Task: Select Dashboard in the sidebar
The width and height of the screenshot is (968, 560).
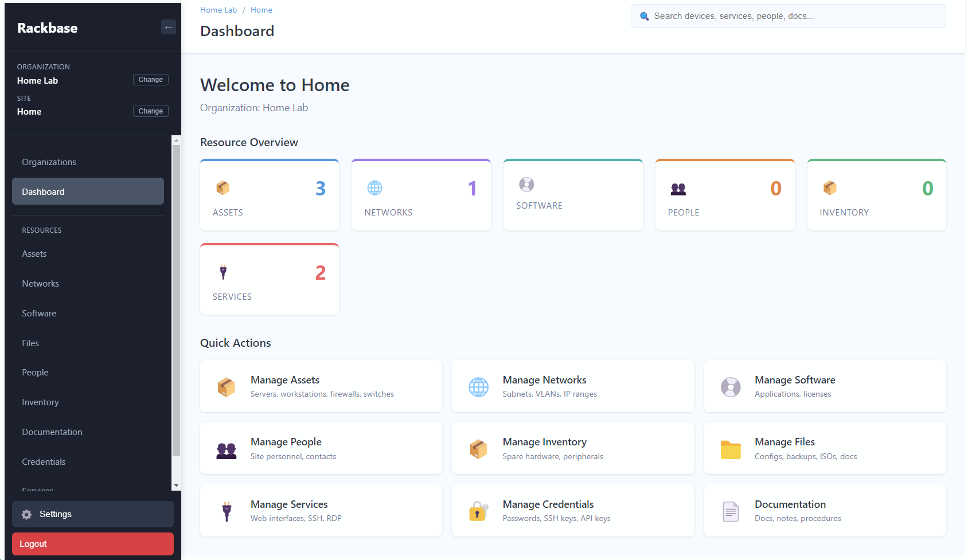Action: tap(88, 191)
